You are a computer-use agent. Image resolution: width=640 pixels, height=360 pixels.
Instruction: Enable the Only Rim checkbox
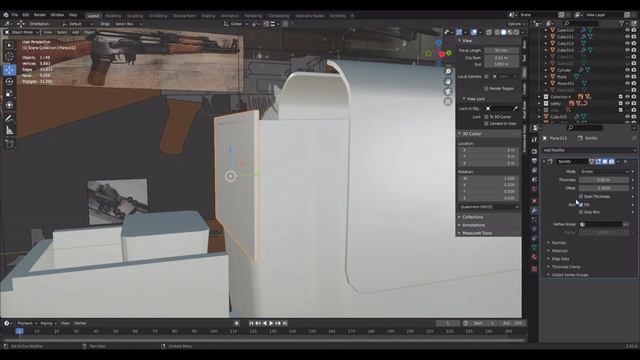[x=581, y=212]
